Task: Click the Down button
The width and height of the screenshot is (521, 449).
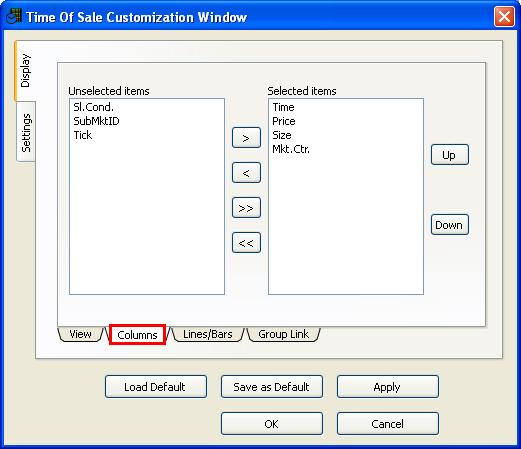Action: (x=449, y=225)
